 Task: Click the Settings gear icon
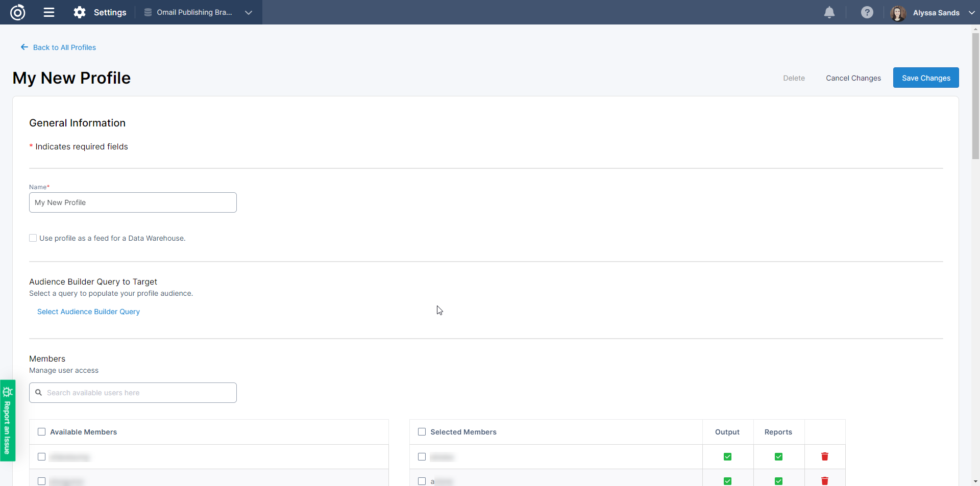click(x=80, y=12)
